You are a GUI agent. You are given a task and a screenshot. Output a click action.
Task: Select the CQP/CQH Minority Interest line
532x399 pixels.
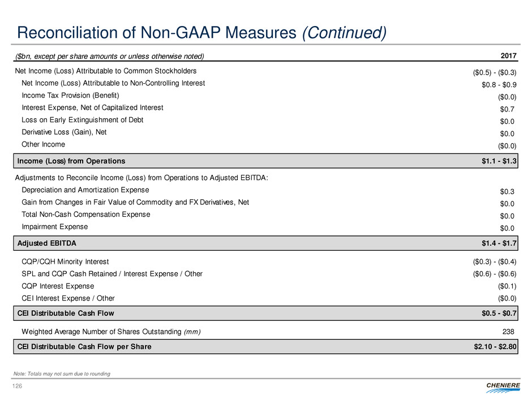(65, 262)
